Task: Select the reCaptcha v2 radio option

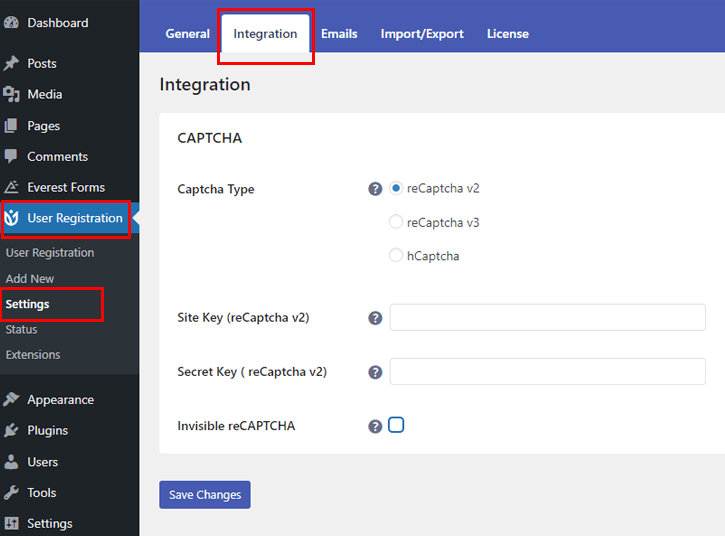Action: coord(396,188)
